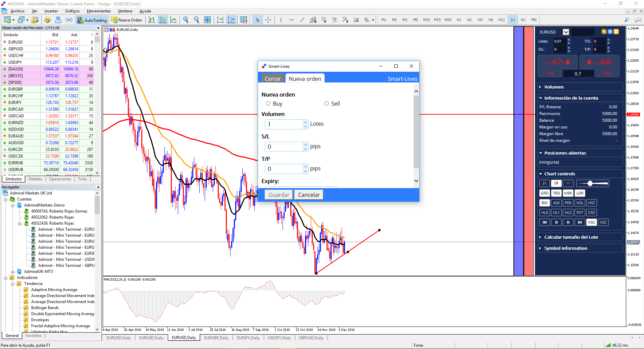
Task: Collapse the Información de la cuenta section
Action: [x=541, y=98]
